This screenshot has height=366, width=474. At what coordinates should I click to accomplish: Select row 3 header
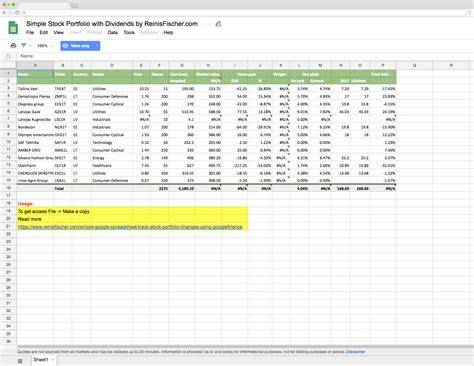pos(8,88)
